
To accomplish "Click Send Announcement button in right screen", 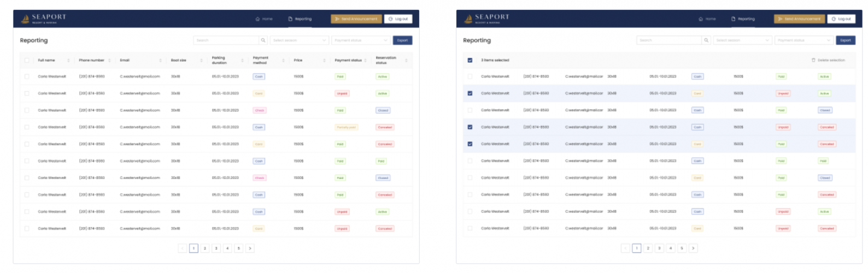I will (x=799, y=19).
